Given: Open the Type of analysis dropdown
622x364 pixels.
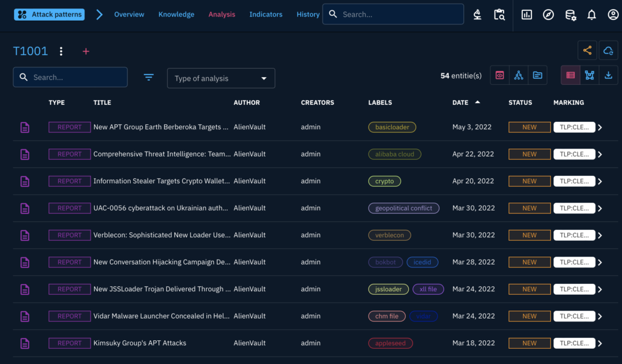Looking at the screenshot, I should pos(221,78).
